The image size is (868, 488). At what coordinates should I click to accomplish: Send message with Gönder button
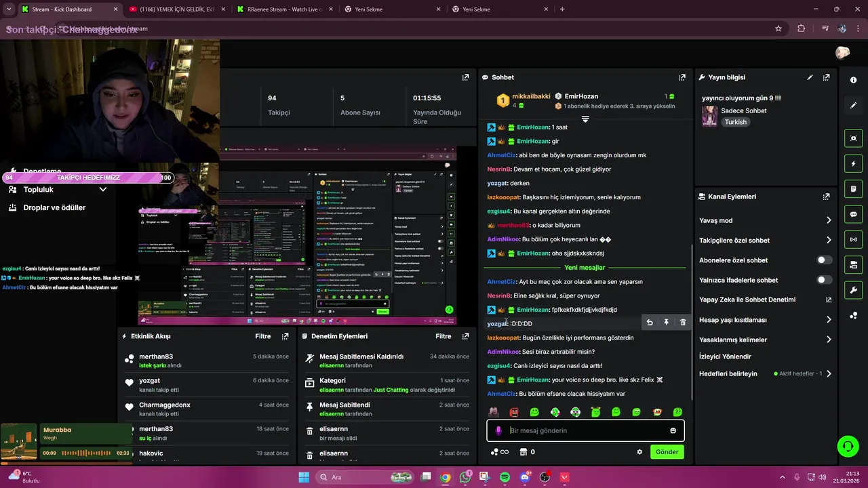(667, 452)
